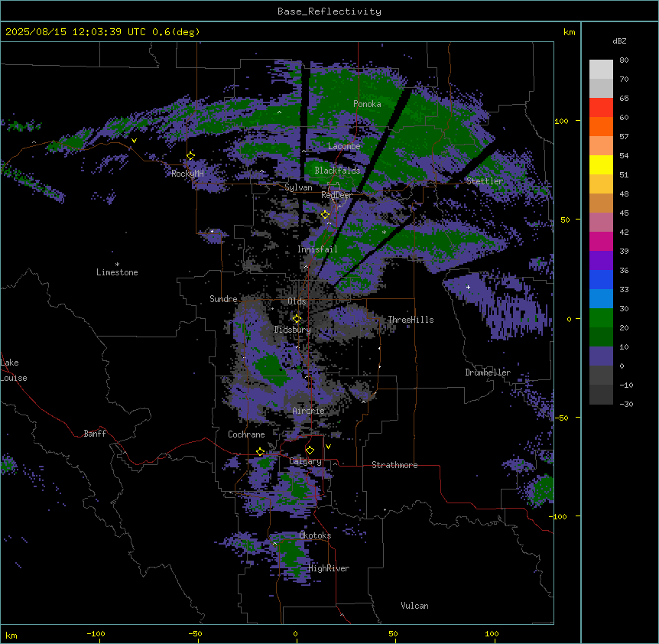
Task: Click the yellow diamond marker south of RedDeer
Action: [x=325, y=215]
